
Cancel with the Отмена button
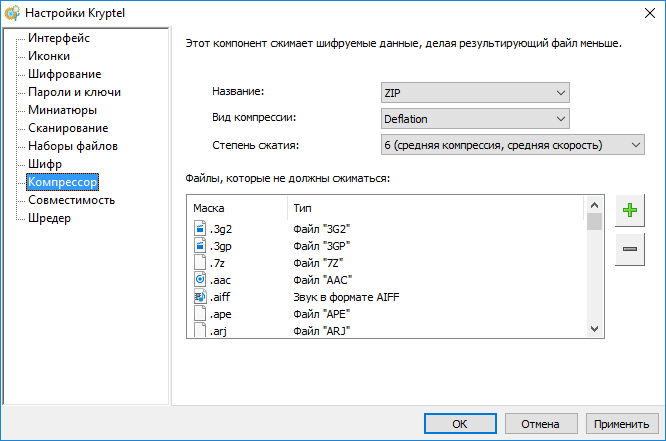pyautogui.click(x=540, y=423)
